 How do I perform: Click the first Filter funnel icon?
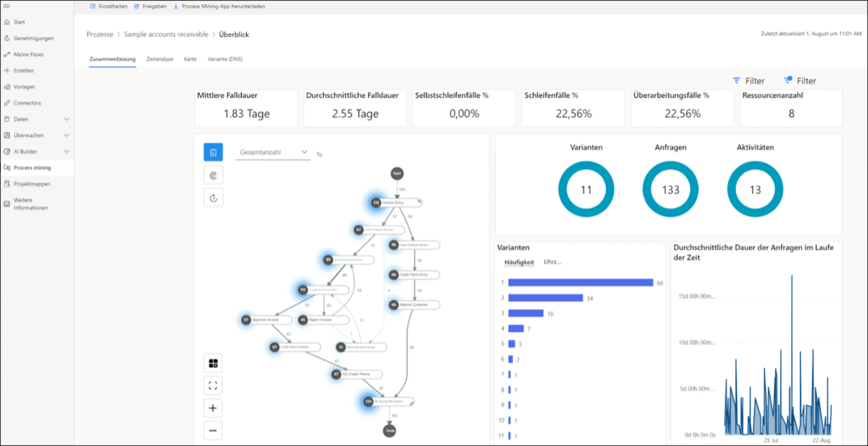[x=737, y=81]
